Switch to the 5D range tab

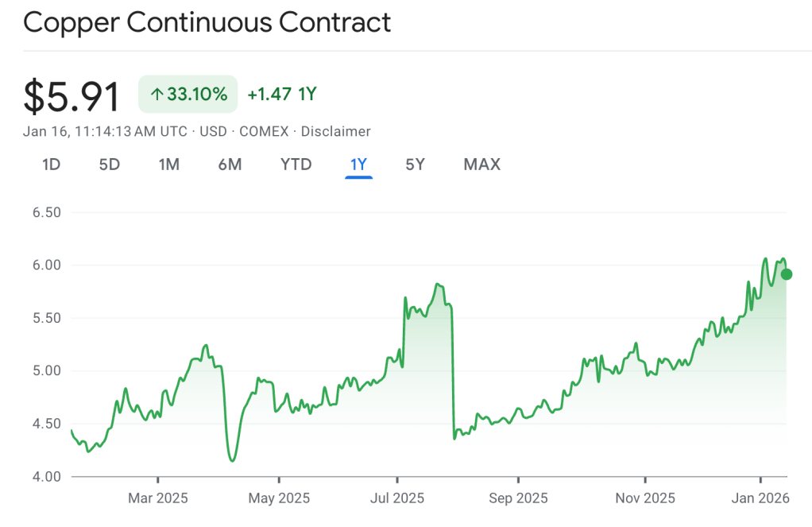(x=109, y=165)
